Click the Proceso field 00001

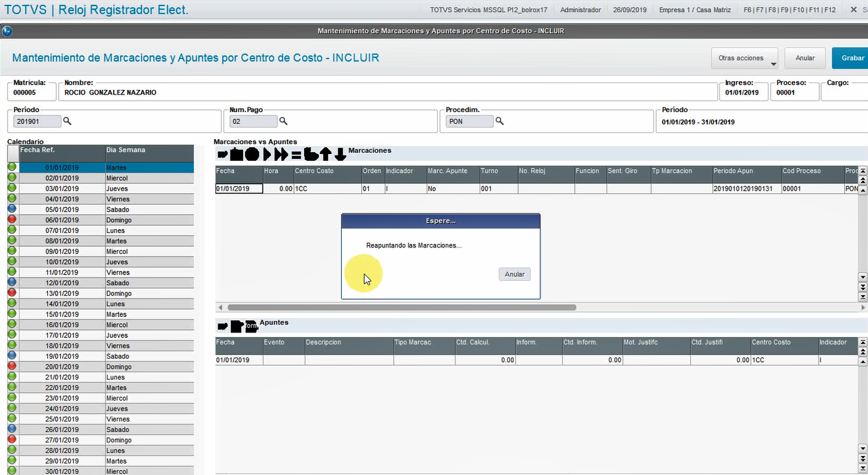coord(794,92)
